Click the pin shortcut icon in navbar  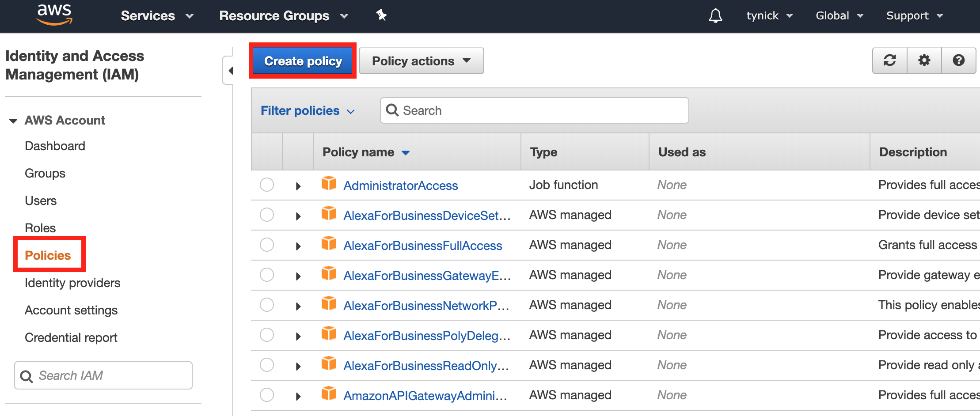coord(381,15)
